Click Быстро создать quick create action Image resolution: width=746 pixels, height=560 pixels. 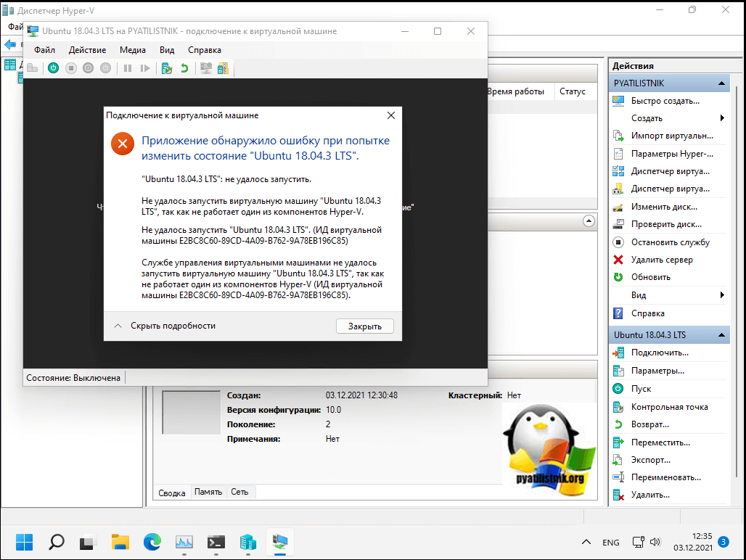(x=665, y=101)
